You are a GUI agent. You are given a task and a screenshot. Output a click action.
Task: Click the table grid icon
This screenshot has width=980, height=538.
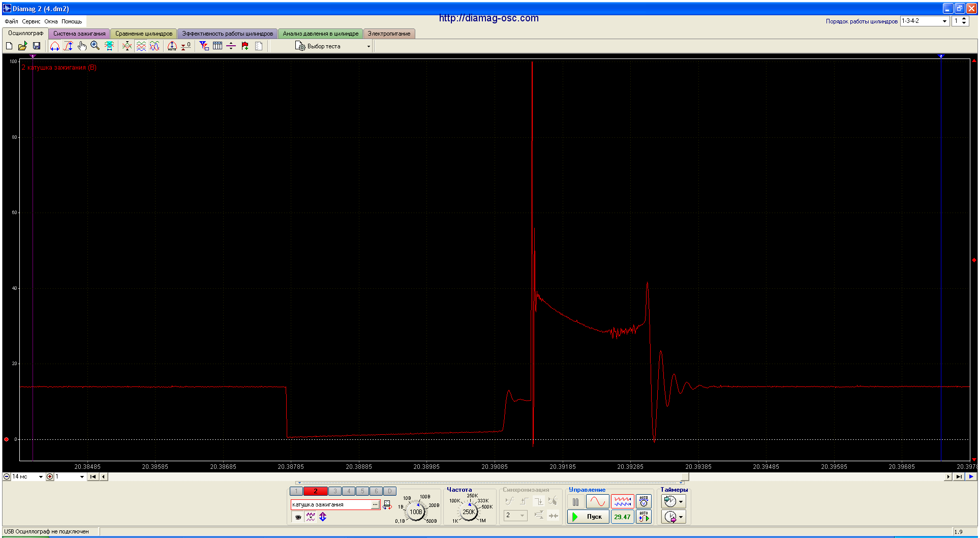pyautogui.click(x=218, y=46)
